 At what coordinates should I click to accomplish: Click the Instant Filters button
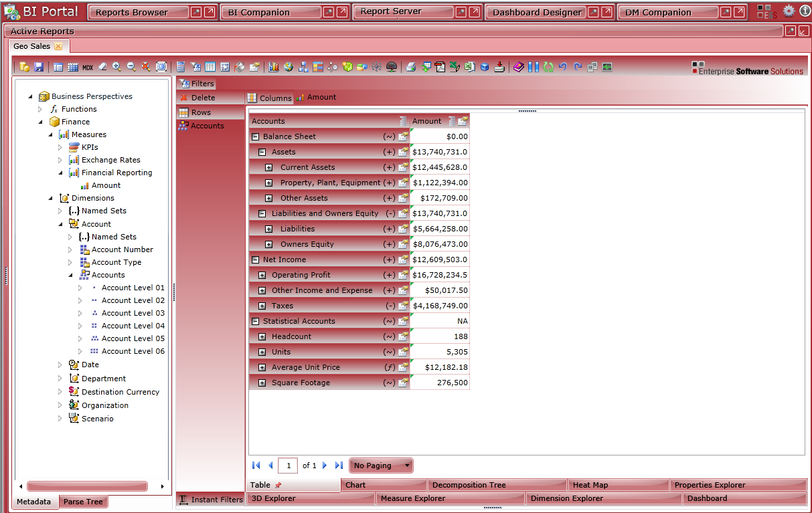coord(211,500)
